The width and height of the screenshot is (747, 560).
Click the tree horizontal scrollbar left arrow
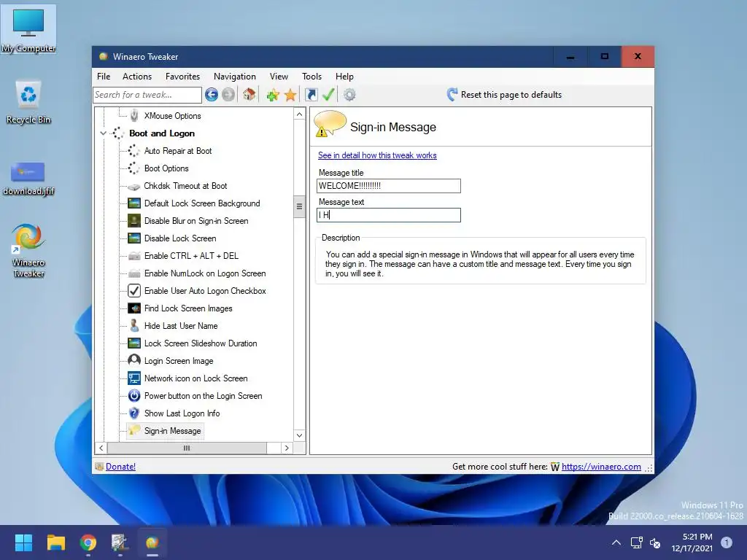[101, 448]
